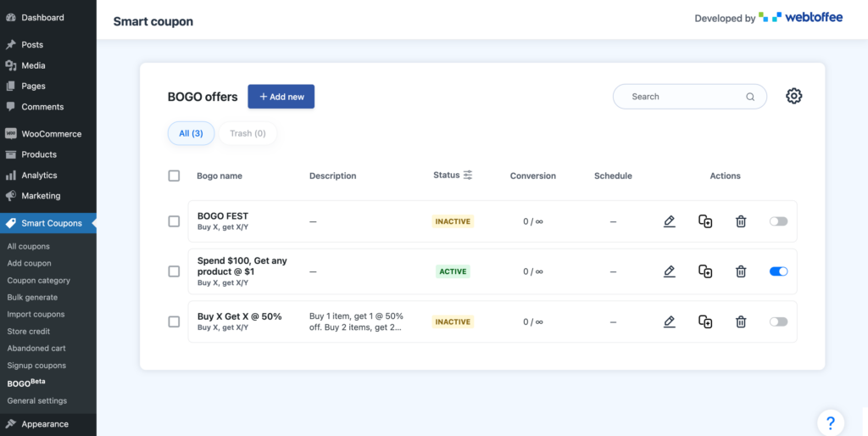
Task: Open Import coupons submenu item
Action: click(x=36, y=314)
